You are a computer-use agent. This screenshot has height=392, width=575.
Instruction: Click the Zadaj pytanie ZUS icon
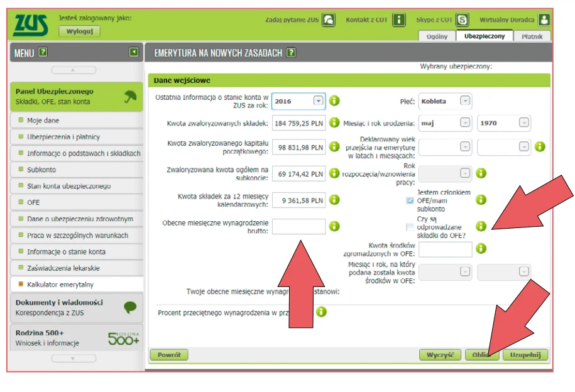329,20
